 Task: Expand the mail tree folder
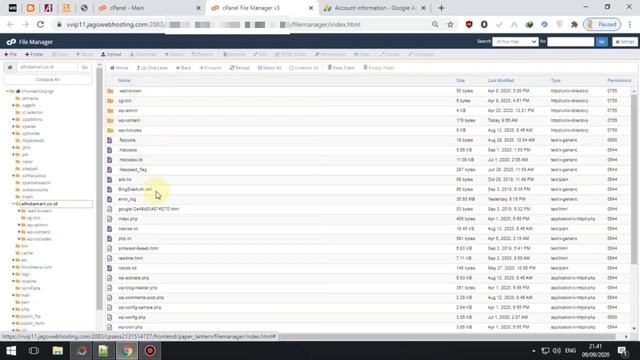[x=13, y=295]
